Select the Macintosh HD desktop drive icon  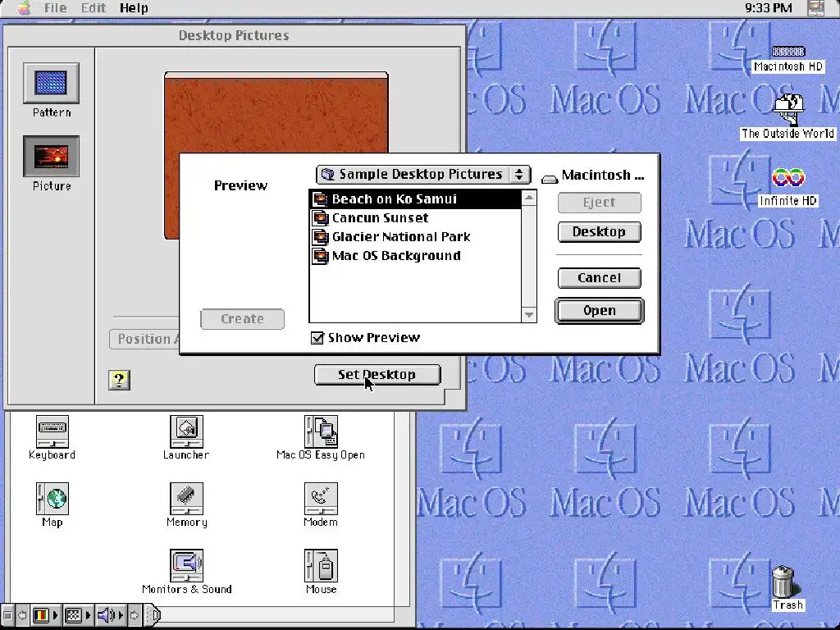(788, 52)
